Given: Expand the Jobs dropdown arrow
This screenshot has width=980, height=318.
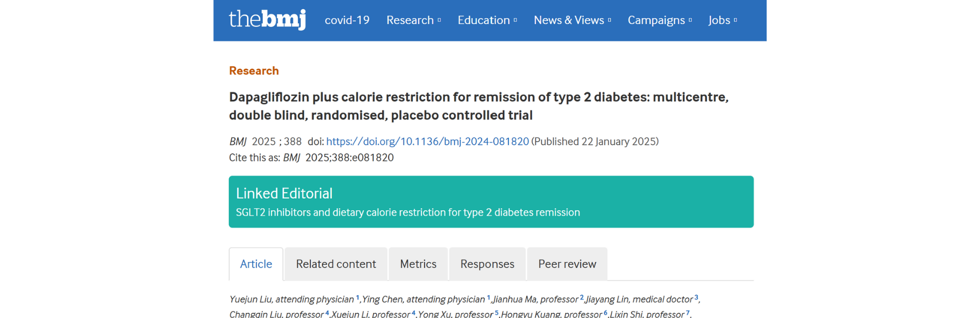Looking at the screenshot, I should [735, 20].
